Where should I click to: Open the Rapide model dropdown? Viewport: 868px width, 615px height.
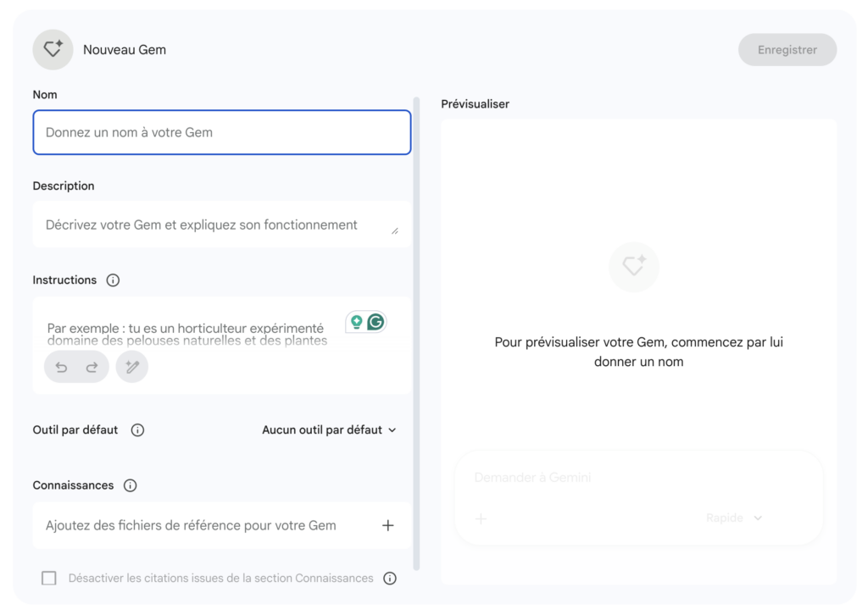coord(734,518)
